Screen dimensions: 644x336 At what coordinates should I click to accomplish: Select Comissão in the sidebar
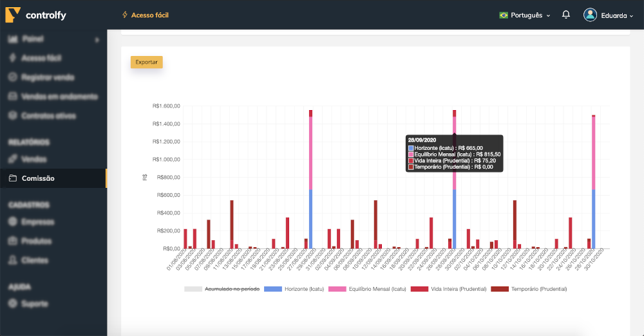(53, 178)
